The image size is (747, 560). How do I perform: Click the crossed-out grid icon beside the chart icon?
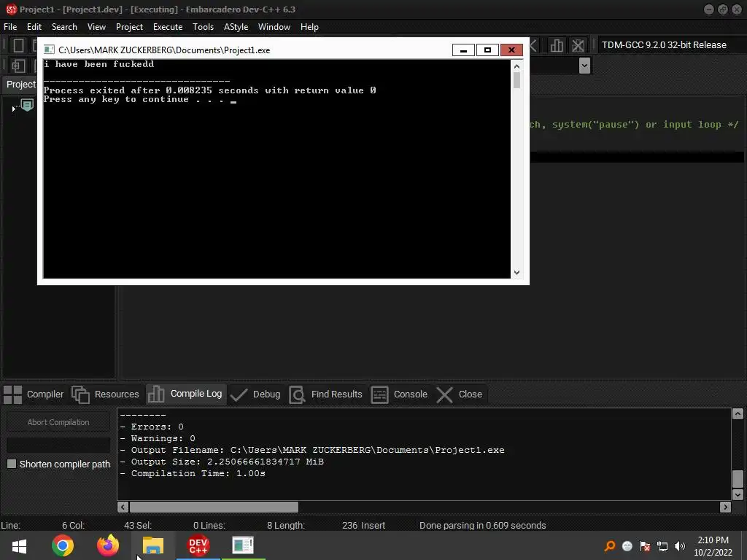coord(578,46)
